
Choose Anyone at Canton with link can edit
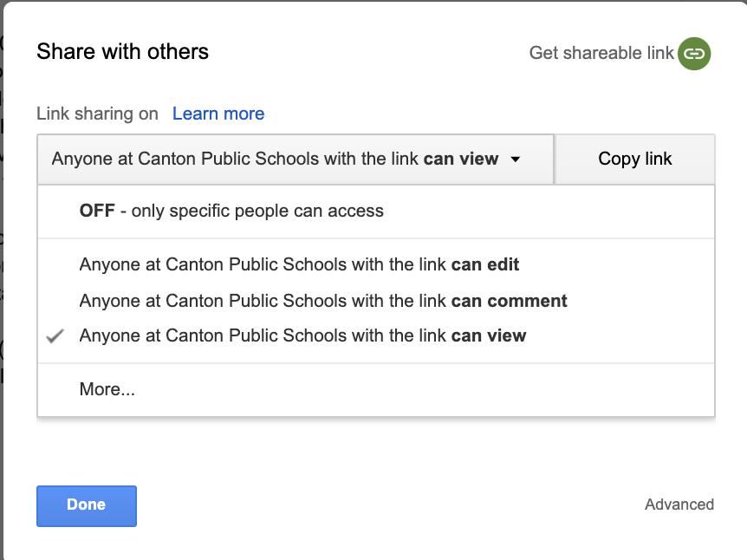tap(299, 264)
